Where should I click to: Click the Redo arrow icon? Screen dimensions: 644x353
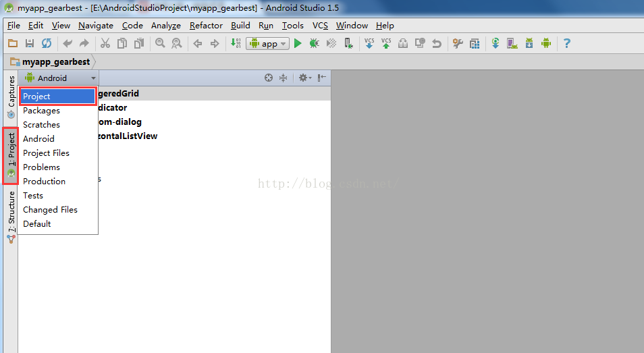pyautogui.click(x=84, y=43)
